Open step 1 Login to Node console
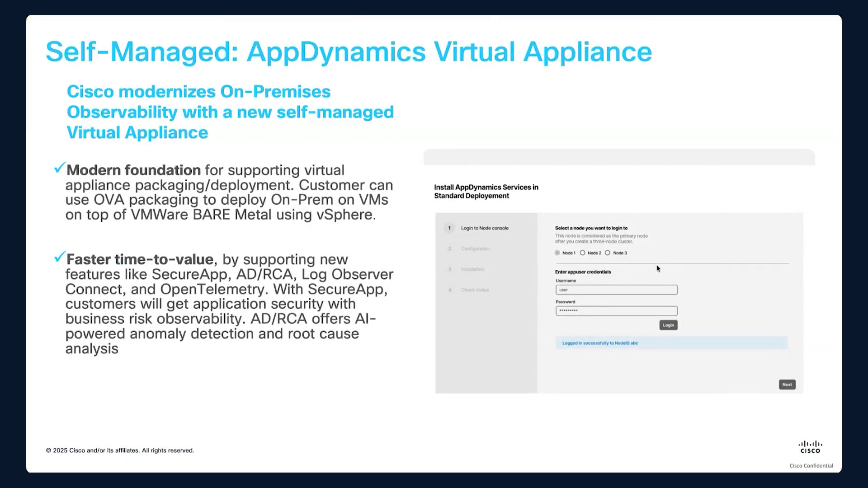Viewport: 868px width, 488px height. click(x=476, y=228)
